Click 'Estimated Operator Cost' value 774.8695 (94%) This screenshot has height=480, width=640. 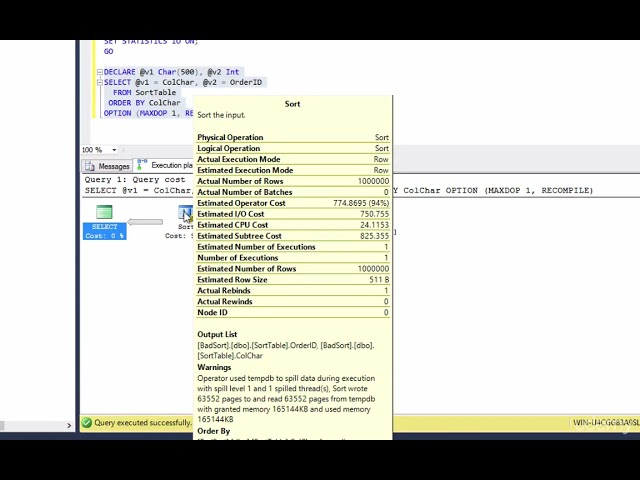click(361, 203)
